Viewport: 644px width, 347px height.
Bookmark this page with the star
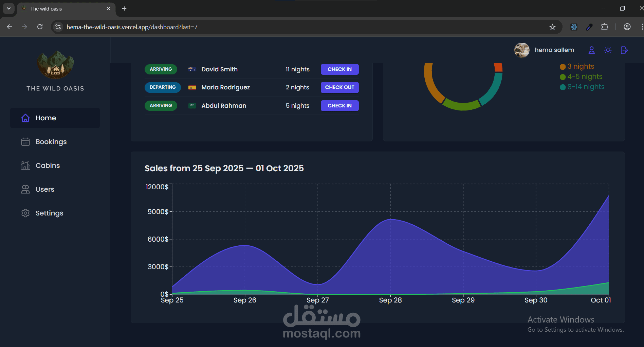tap(552, 27)
